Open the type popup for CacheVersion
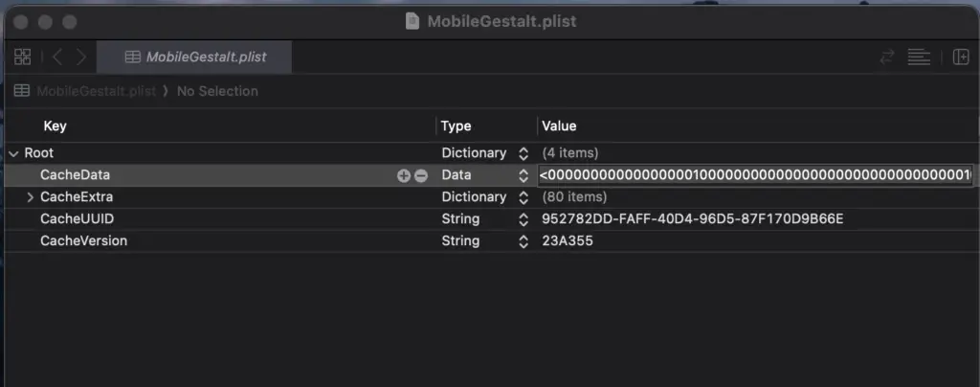Screen dimensions: 980x387 tap(523, 241)
